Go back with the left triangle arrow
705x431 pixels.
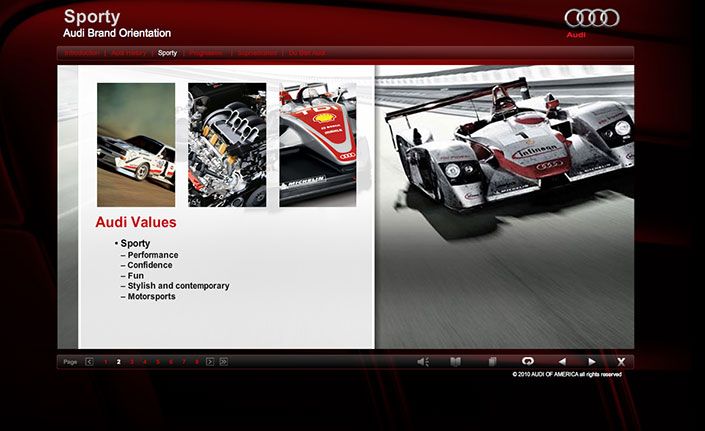pyautogui.click(x=562, y=361)
